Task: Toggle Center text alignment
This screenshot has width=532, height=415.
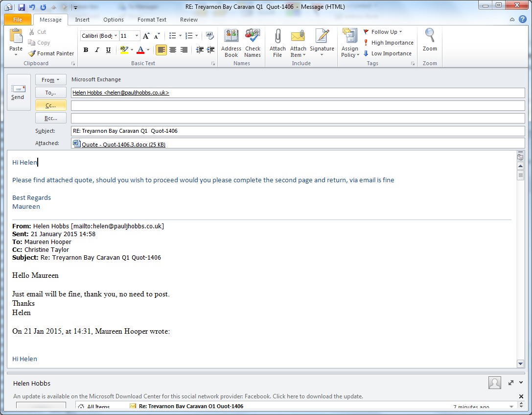Action: [x=173, y=50]
